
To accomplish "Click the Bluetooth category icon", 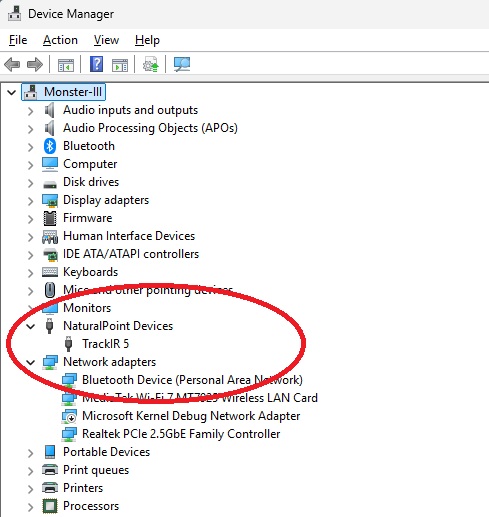I will [x=50, y=146].
